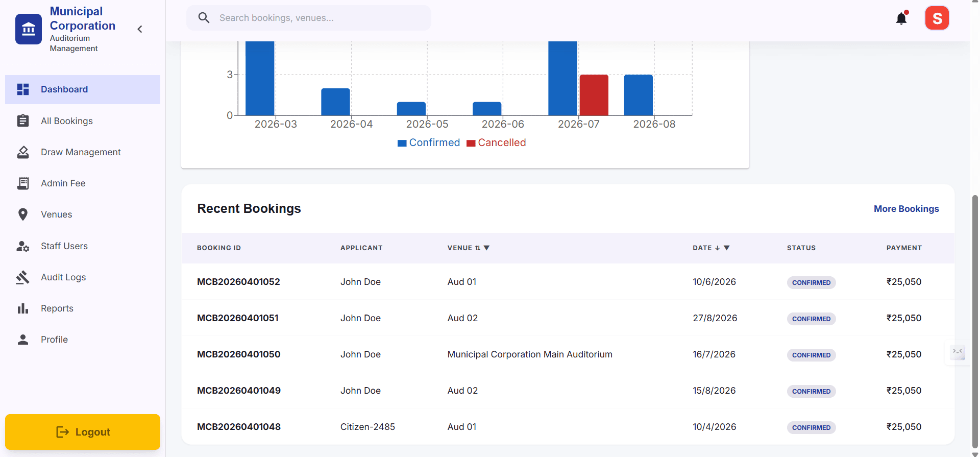Viewport: 980px width, 457px height.
Task: Select booking ID MCB20260401049
Action: click(x=239, y=391)
